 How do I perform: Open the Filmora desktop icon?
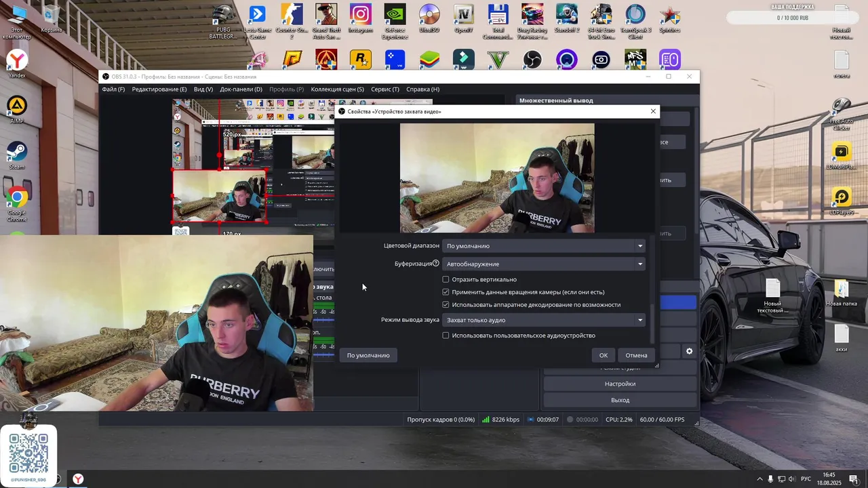pyautogui.click(x=463, y=60)
